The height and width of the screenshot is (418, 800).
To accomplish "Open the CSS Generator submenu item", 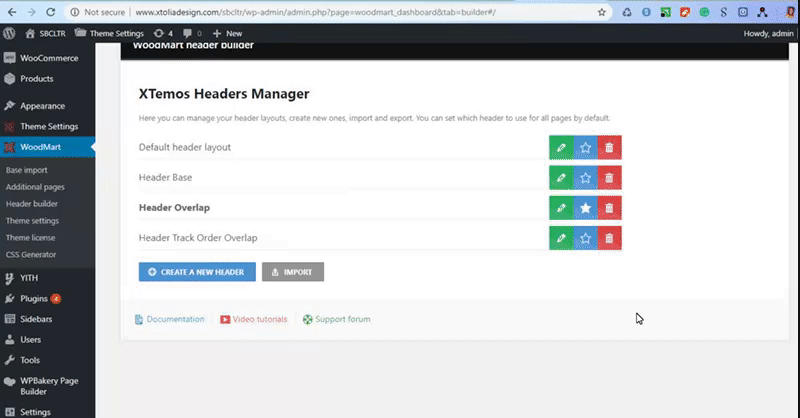I will [x=31, y=254].
